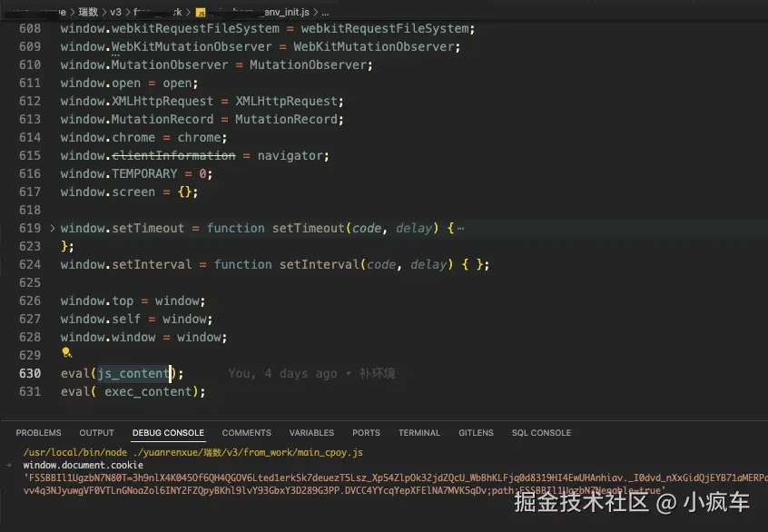Viewport: 768px width, 532px height.
Task: Open the PROBLEMS panel tab
Action: tap(38, 432)
